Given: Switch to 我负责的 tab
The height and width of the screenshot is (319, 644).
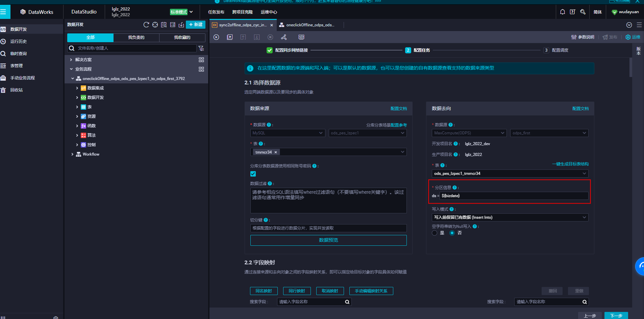Looking at the screenshot, I should click(x=136, y=37).
